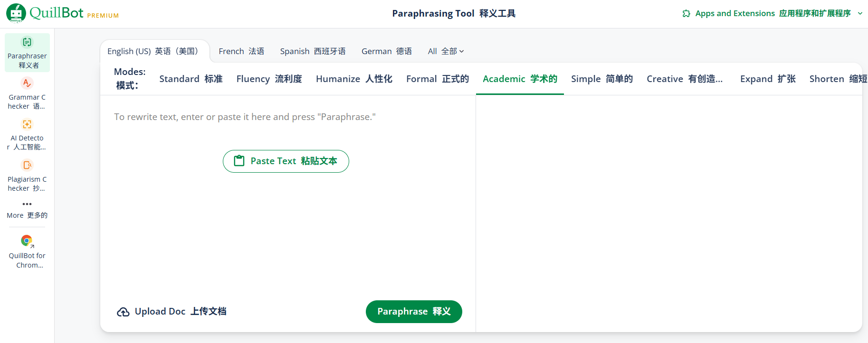Select the Academic mode
Image resolution: width=868 pixels, height=343 pixels.
coord(520,79)
